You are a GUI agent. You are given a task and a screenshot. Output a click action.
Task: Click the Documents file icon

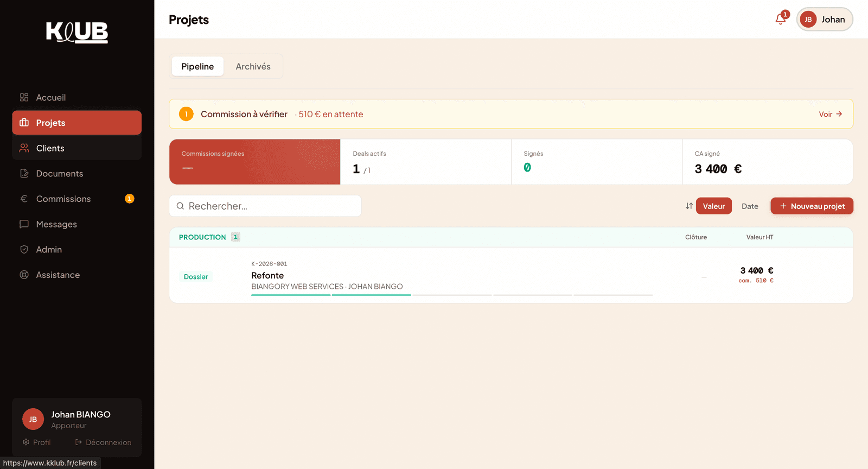[24, 173]
